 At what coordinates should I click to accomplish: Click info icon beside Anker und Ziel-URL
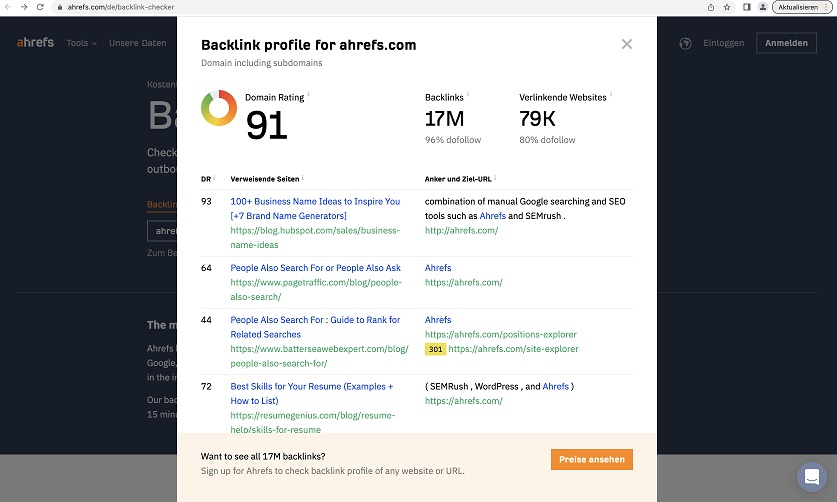point(495,177)
